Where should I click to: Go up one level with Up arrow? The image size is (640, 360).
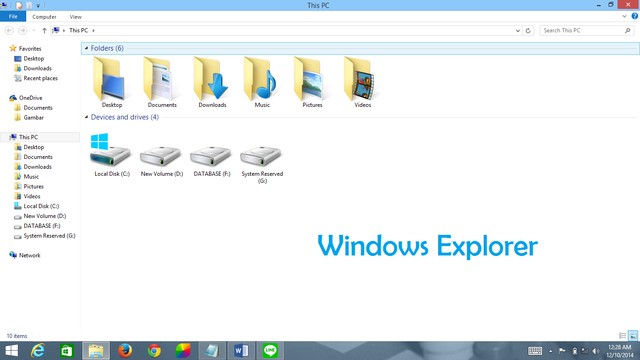pos(44,30)
